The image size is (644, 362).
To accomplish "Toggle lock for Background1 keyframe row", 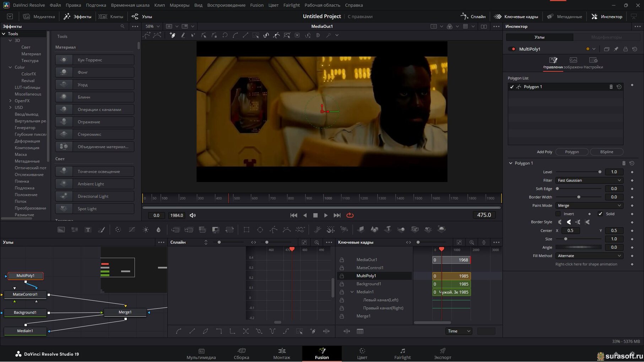I will (342, 284).
